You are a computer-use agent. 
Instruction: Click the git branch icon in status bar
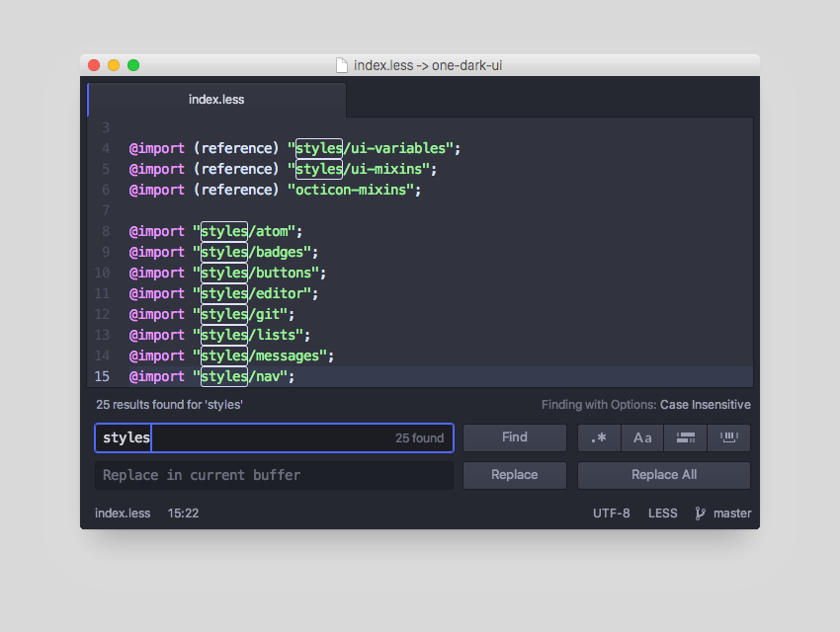(x=700, y=513)
